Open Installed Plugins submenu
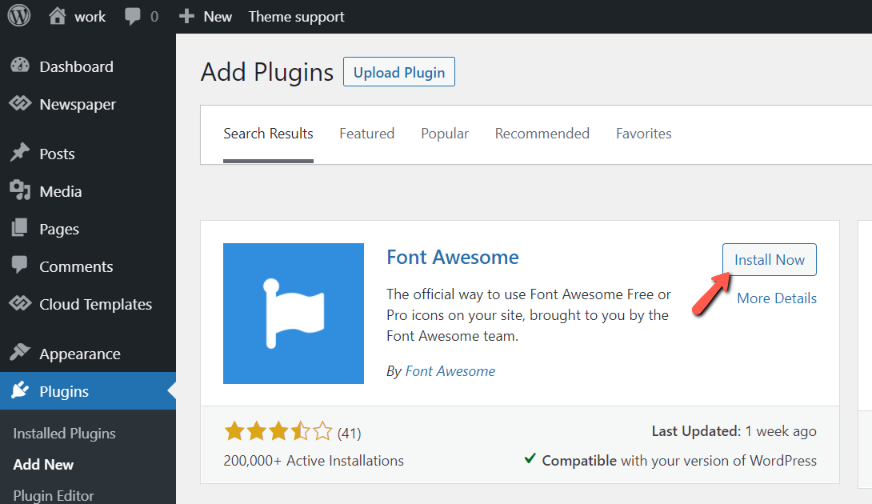This screenshot has height=504, width=872. click(x=65, y=433)
